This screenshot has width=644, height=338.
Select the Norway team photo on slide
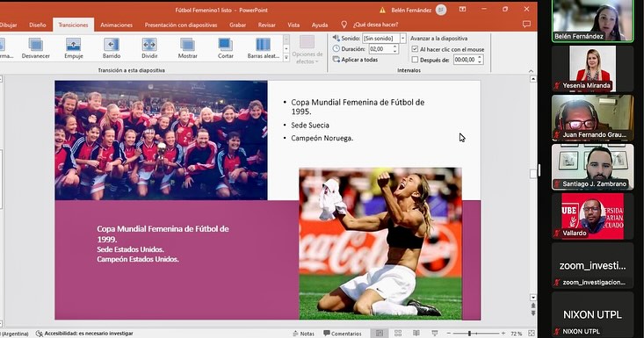pos(161,140)
